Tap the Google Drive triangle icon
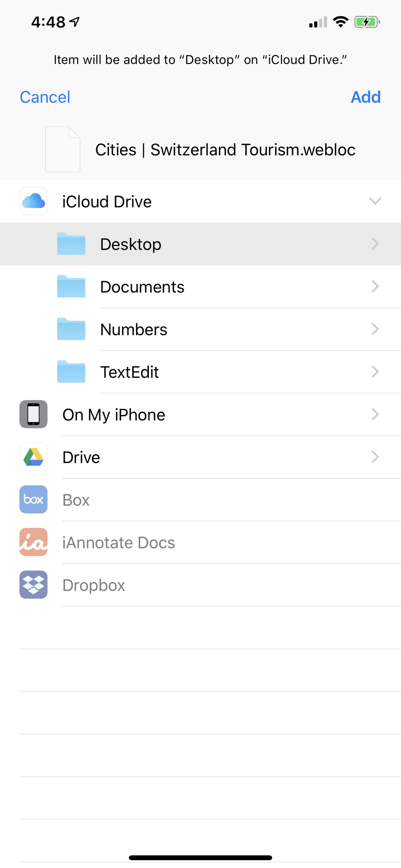 (33, 457)
